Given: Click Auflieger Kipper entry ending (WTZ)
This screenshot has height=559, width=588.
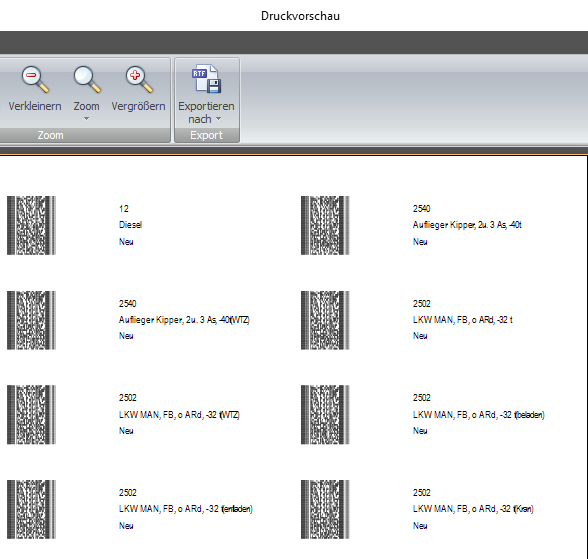Looking at the screenshot, I should click(184, 320).
